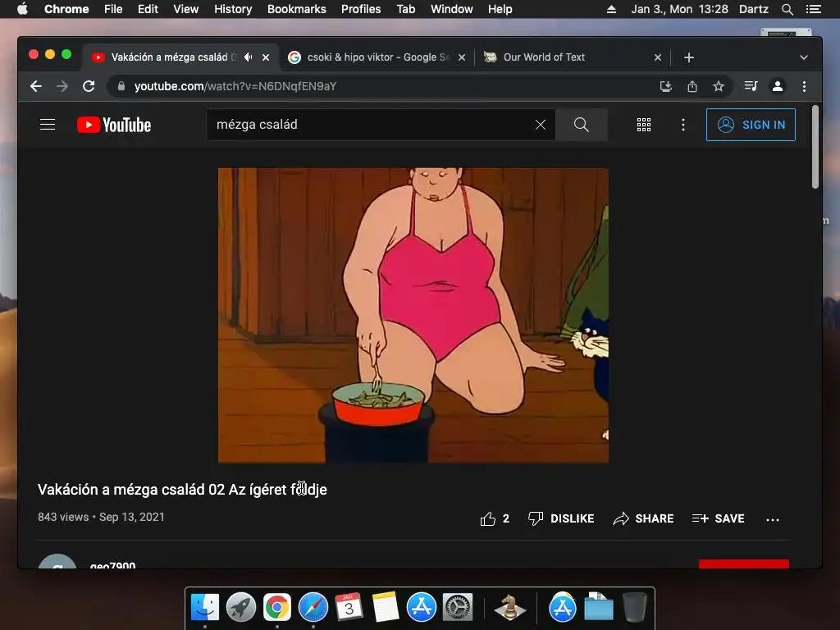Viewport: 840px width, 630px height.
Task: Open Launchpad from the Dock
Action: (241, 608)
